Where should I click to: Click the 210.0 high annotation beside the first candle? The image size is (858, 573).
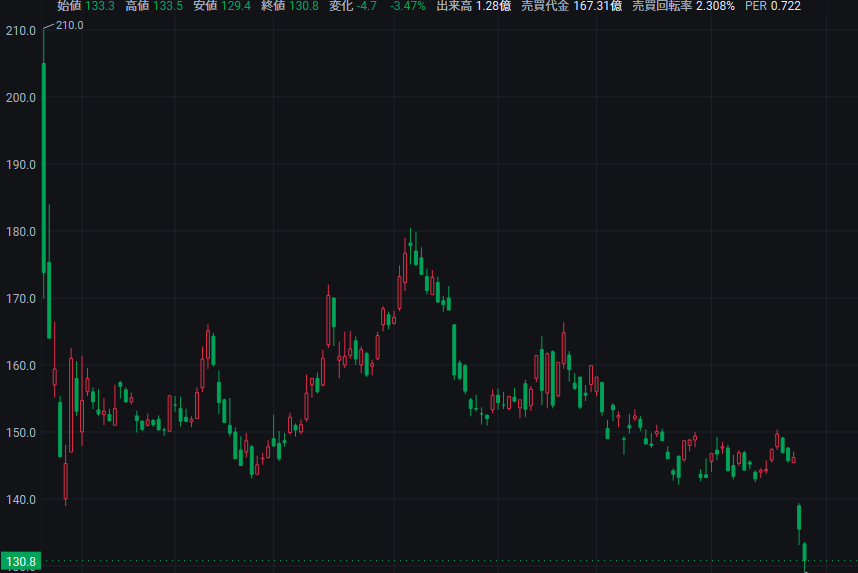[x=69, y=25]
